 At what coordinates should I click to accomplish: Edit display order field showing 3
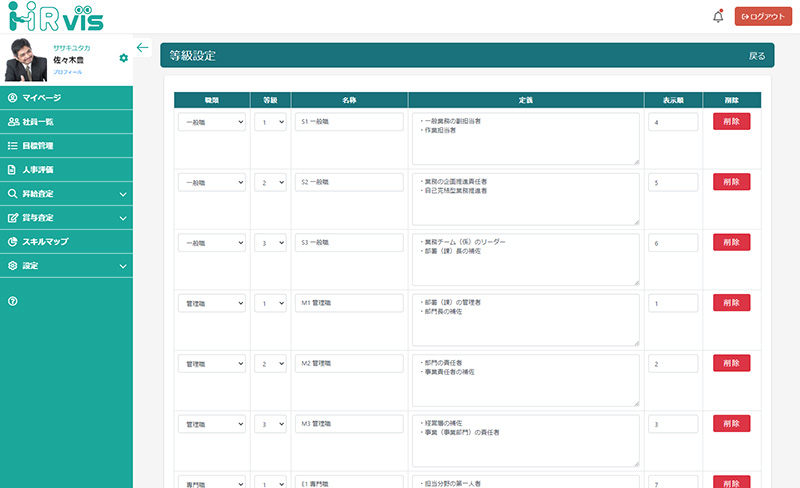[673, 424]
